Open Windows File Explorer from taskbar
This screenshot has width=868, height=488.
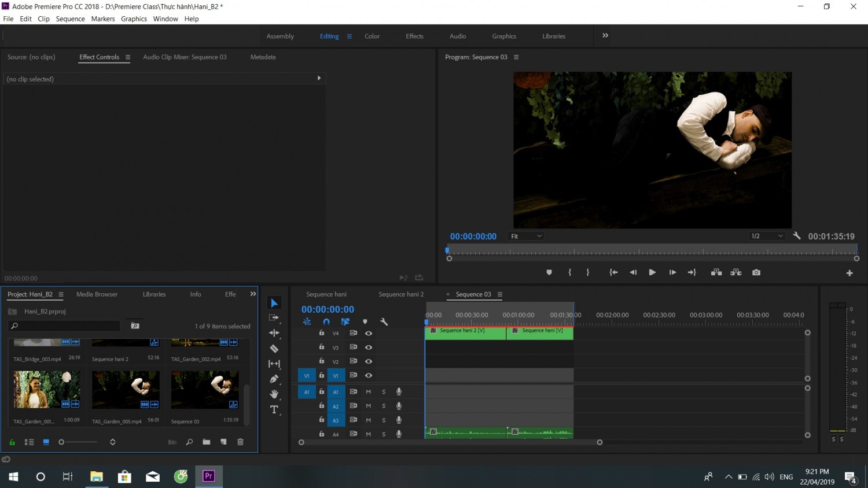coord(96,476)
